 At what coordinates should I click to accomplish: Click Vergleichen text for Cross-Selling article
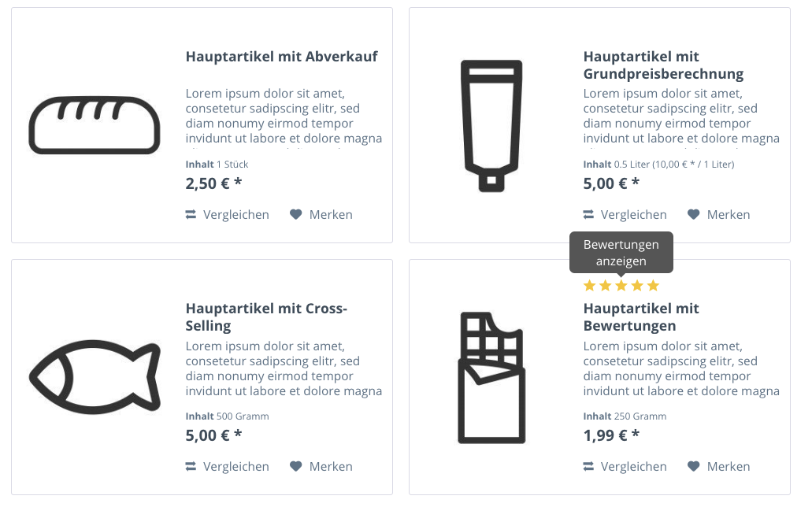[236, 466]
